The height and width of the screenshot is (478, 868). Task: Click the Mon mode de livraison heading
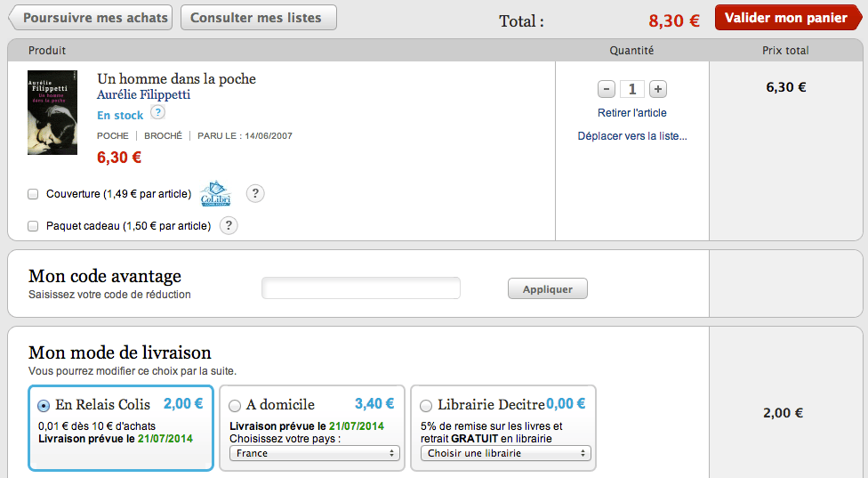coord(119,352)
